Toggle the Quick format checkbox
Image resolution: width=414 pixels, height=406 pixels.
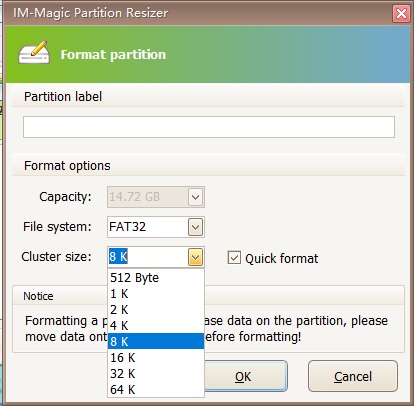[234, 258]
